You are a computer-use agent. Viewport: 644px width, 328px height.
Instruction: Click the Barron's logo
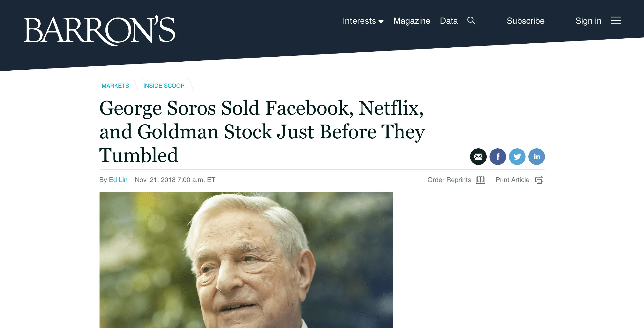click(99, 30)
